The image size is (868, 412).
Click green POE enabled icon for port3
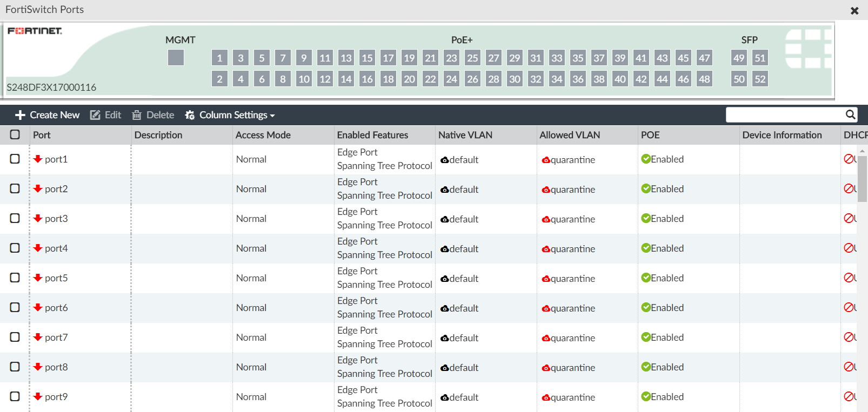[645, 218]
